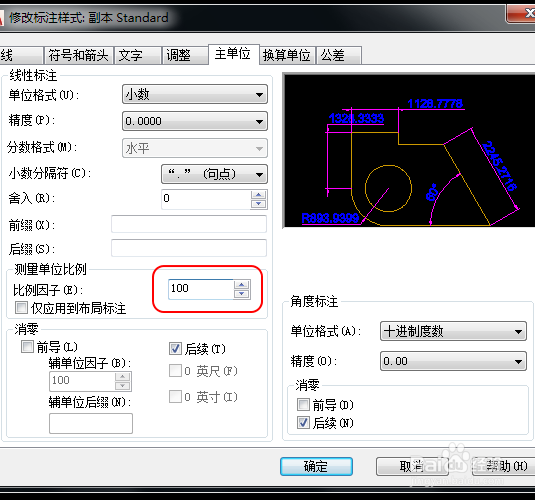Viewport: 535px width, 500px height.
Task: Enable linear 前导(L) zero suppression
Action: click(x=27, y=346)
